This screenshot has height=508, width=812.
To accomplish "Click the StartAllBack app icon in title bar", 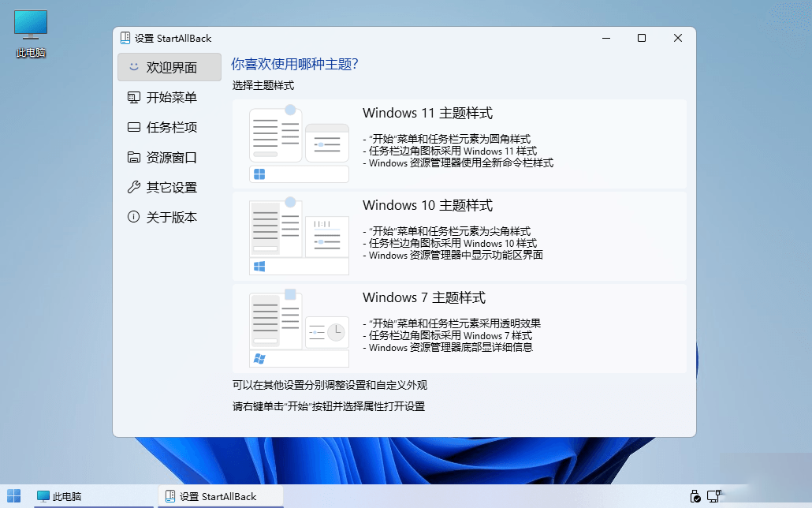I will click(x=125, y=38).
